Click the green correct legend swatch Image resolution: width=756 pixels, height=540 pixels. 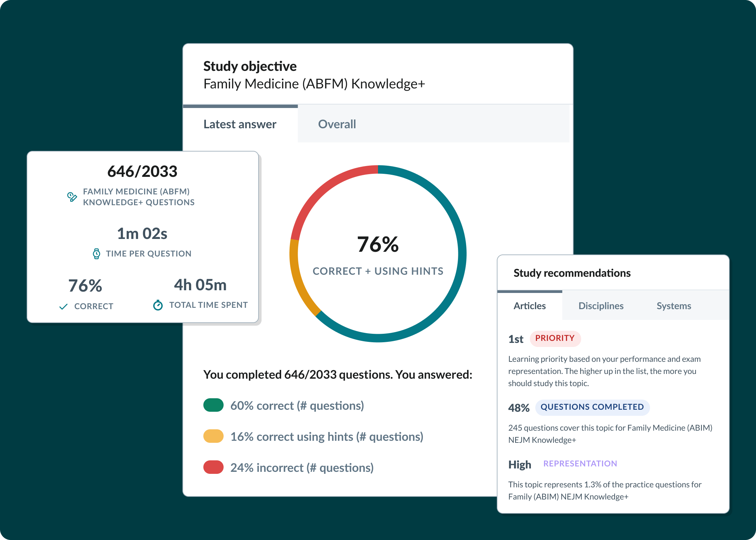(x=213, y=405)
